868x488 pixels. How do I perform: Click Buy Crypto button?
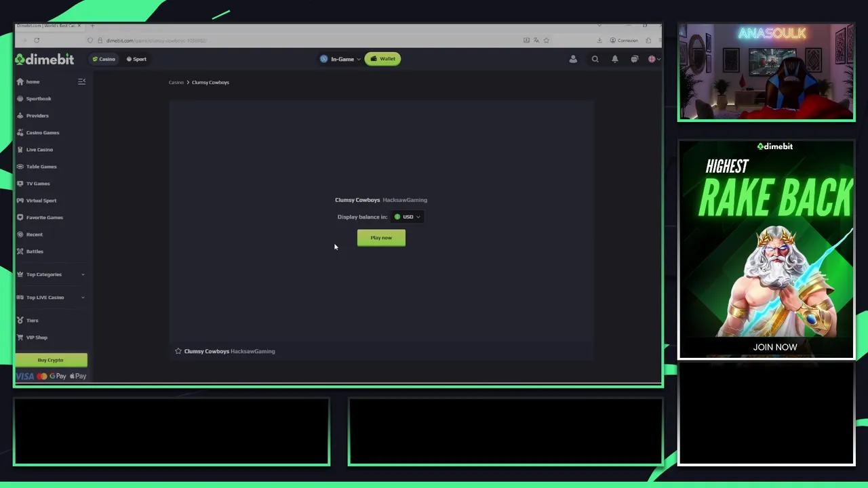(51, 360)
